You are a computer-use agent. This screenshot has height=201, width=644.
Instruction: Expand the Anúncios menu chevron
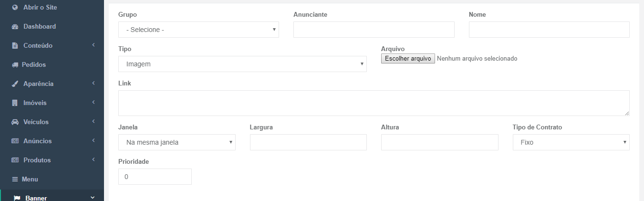click(93, 140)
